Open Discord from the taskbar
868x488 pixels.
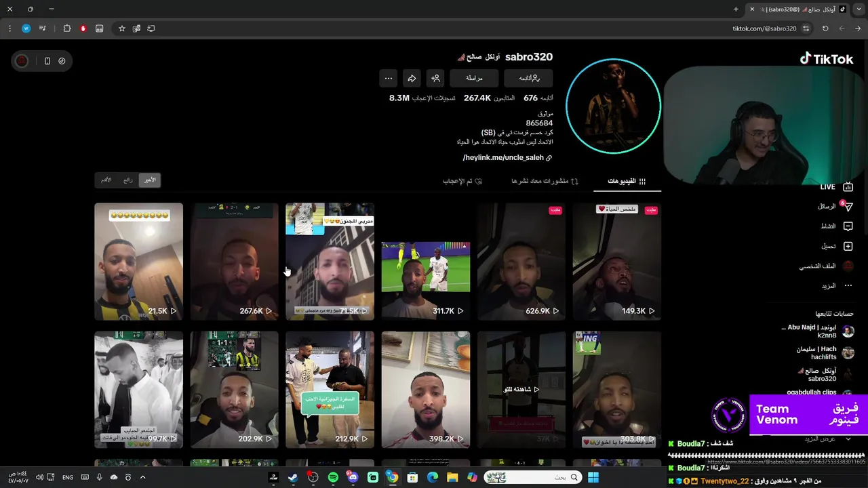(x=353, y=477)
